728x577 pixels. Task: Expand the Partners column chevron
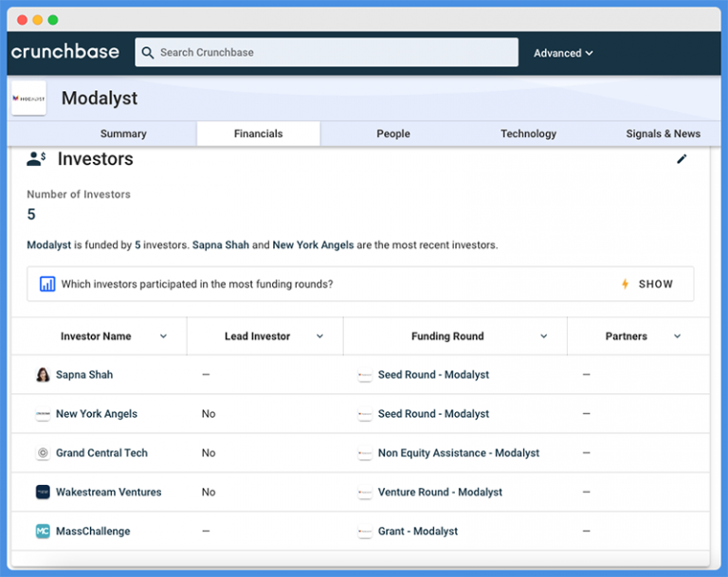(678, 336)
